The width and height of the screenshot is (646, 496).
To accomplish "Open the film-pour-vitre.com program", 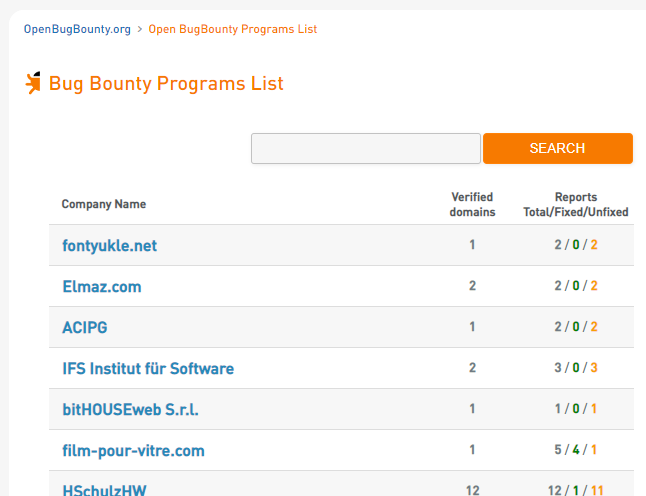I will (x=133, y=451).
